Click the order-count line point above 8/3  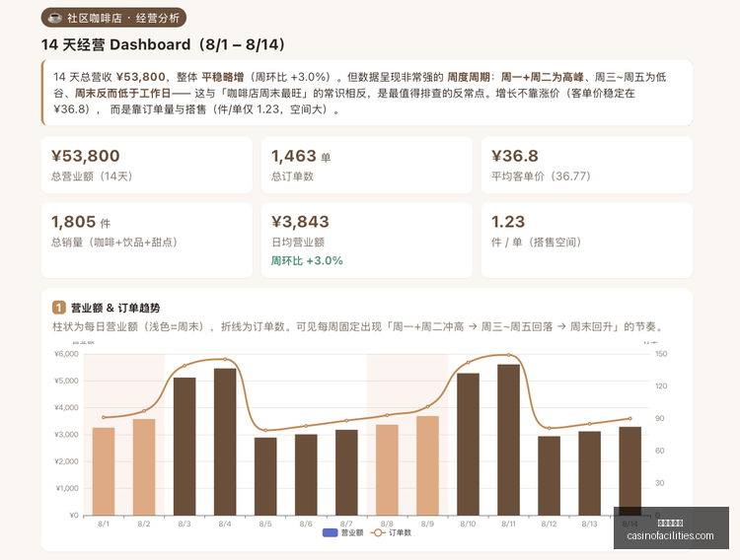tap(185, 366)
